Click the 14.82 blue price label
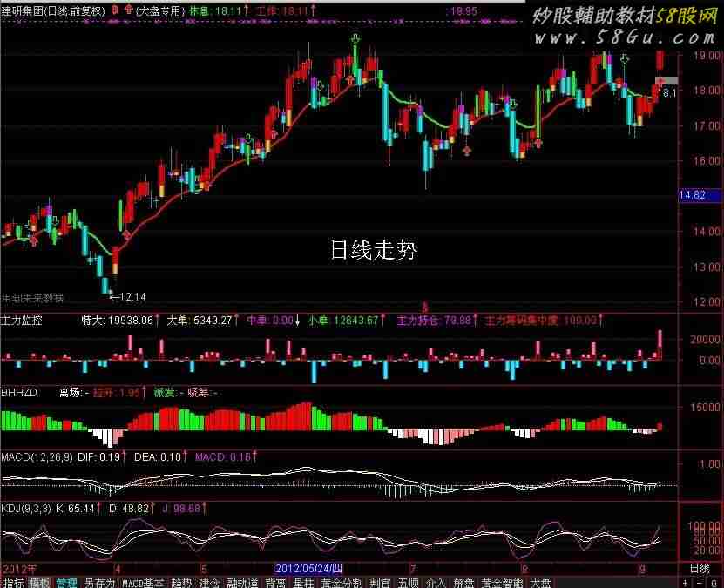The image size is (724, 588). pyautogui.click(x=700, y=195)
